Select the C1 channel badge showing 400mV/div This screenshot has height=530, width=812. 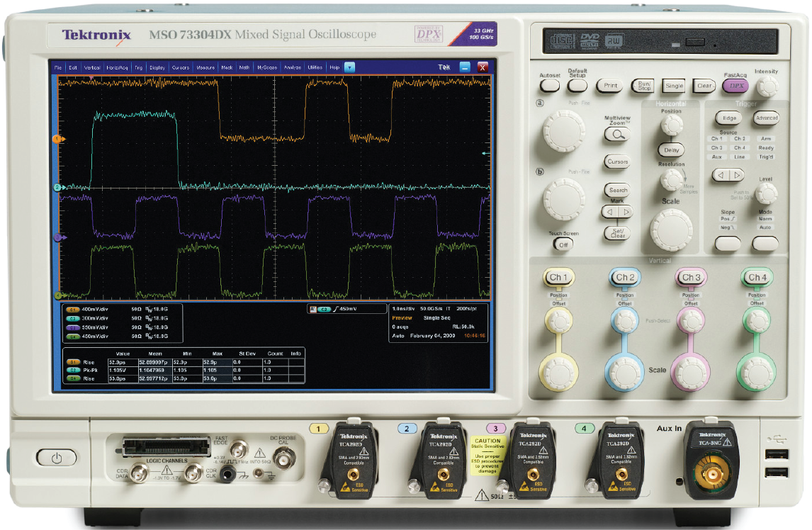74,310
